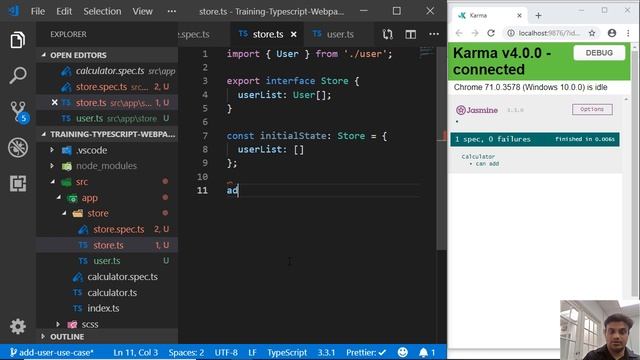640x360 pixels.
Task: Open the Debug view in activity bar
Action: [18, 147]
